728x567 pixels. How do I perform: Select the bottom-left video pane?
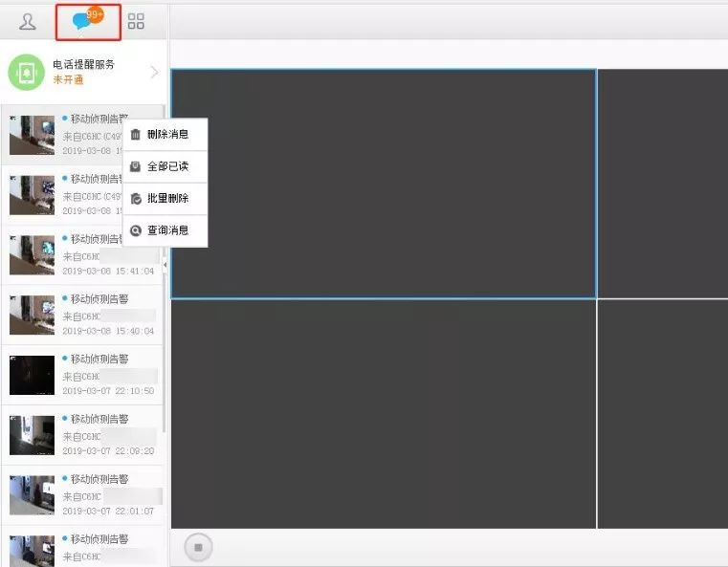pos(383,413)
